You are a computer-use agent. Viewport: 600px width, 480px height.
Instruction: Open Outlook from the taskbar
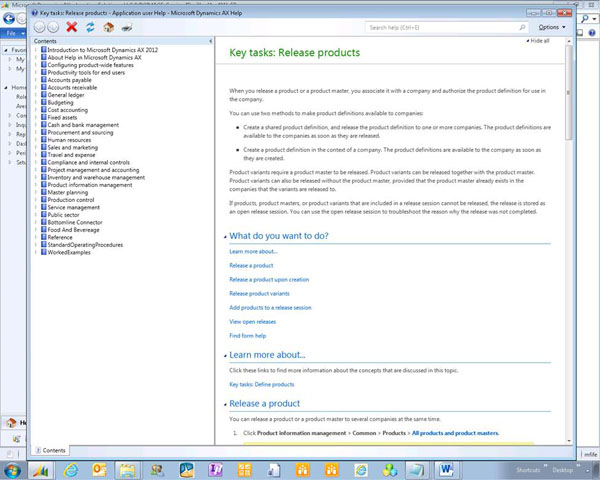(x=99, y=470)
